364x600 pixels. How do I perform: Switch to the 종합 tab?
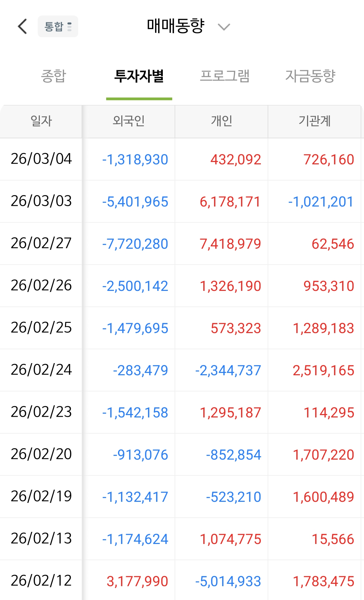(54, 76)
